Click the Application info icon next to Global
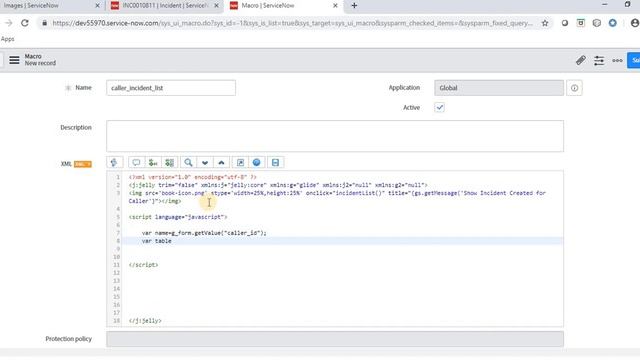 point(574,88)
